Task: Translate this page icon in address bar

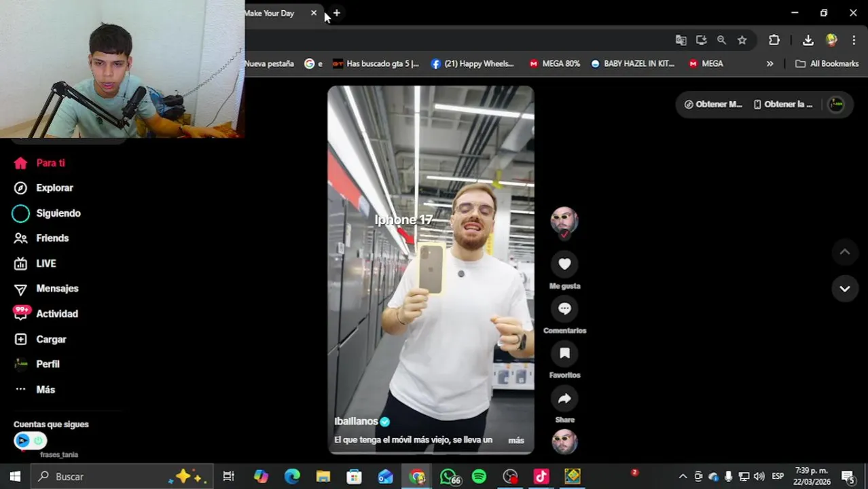Action: pos(681,40)
